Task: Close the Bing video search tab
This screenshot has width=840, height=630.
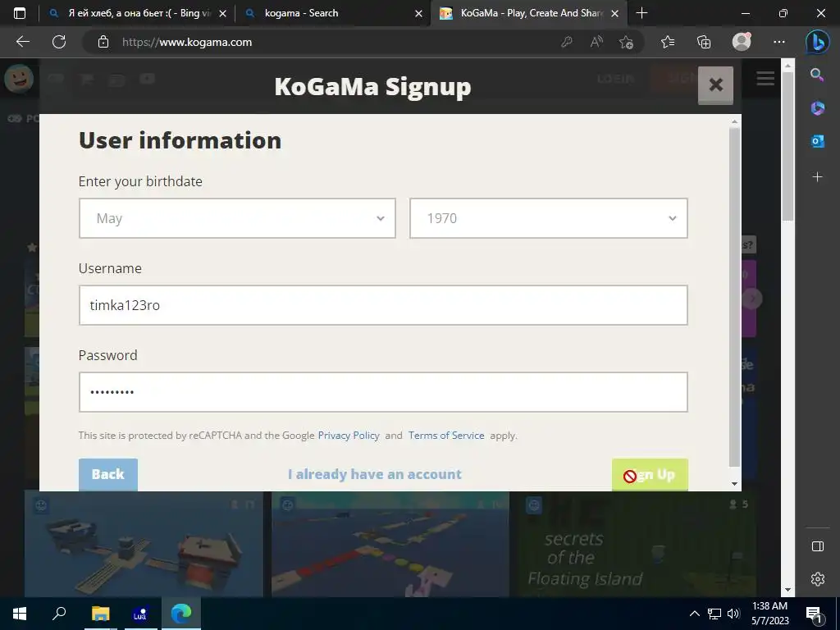Action: coord(223,13)
